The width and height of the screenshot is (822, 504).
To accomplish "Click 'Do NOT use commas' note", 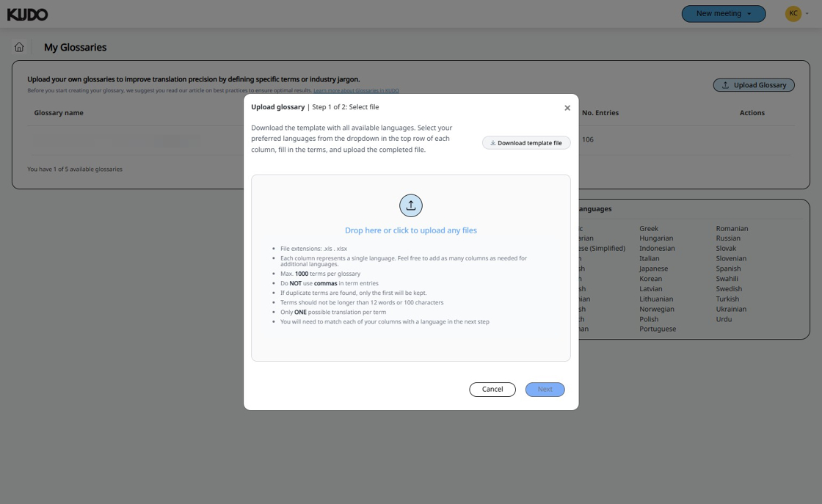I will (330, 283).
